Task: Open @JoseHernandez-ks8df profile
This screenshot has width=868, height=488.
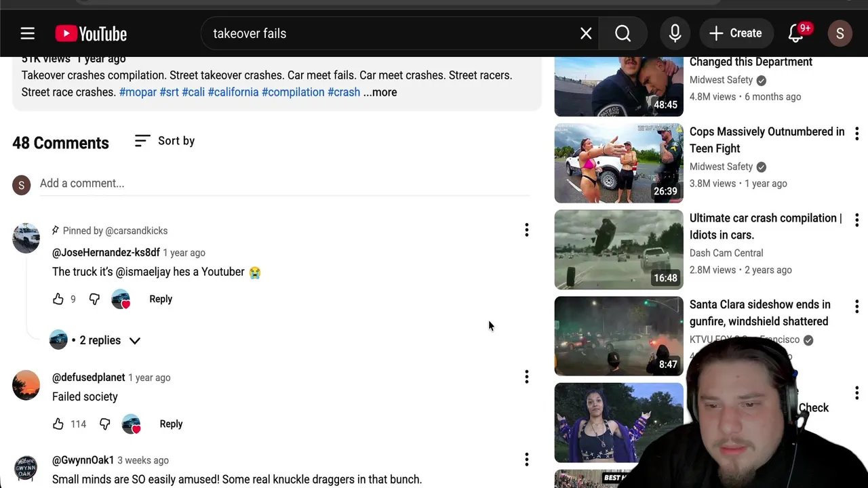Action: pos(106,252)
